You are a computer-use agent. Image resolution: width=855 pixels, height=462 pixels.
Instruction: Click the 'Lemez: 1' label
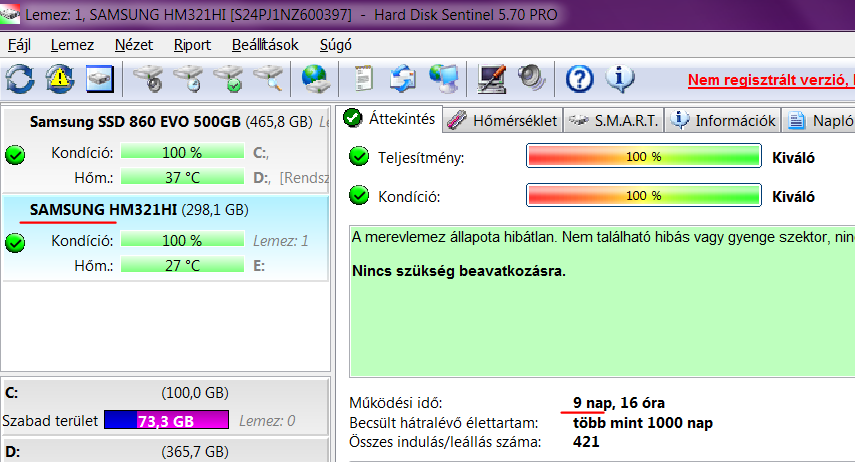(281, 241)
